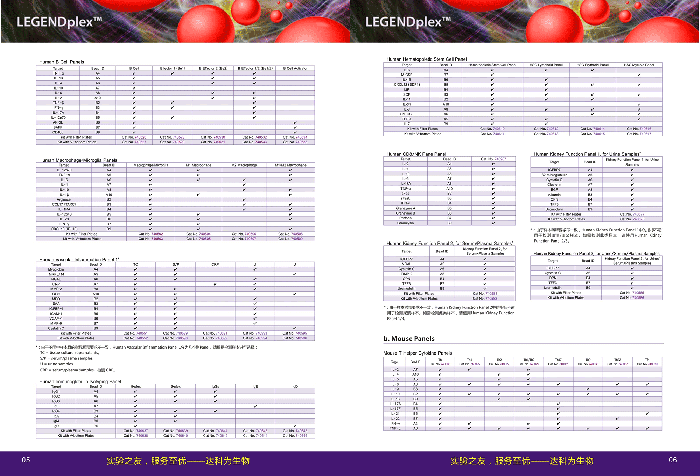
Task: Click first catalog number in B Cell Panels
Action: coord(133,137)
